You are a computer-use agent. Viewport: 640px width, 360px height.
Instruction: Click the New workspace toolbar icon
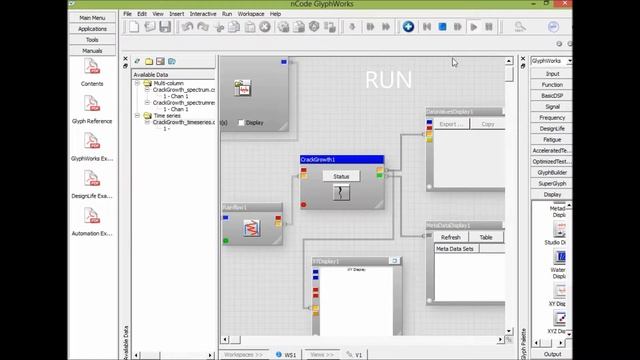pos(134,27)
